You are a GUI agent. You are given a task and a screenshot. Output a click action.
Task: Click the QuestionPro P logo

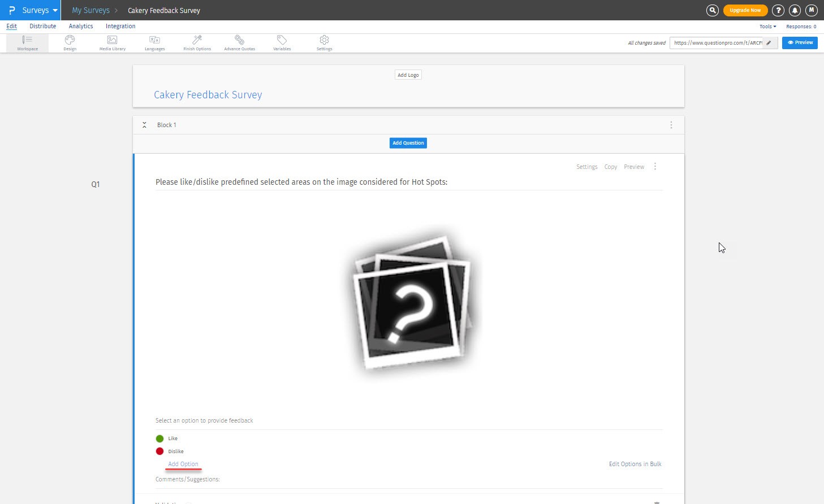(x=11, y=10)
